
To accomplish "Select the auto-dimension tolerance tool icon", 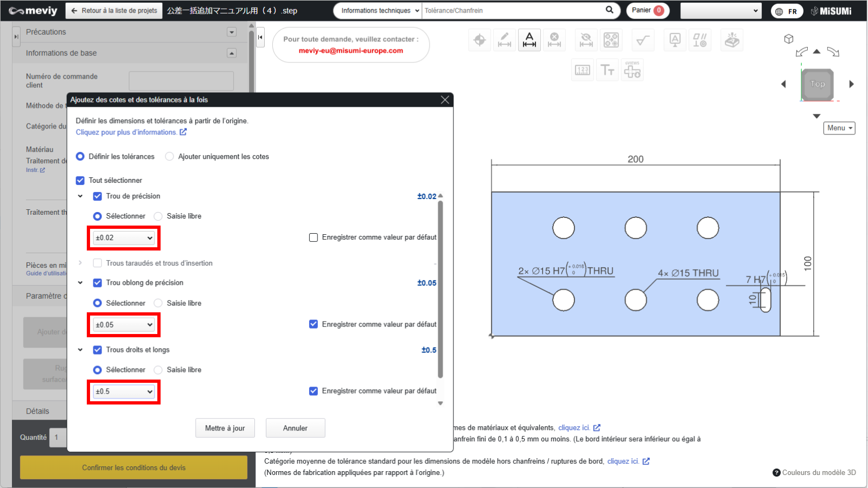I will pos(529,40).
